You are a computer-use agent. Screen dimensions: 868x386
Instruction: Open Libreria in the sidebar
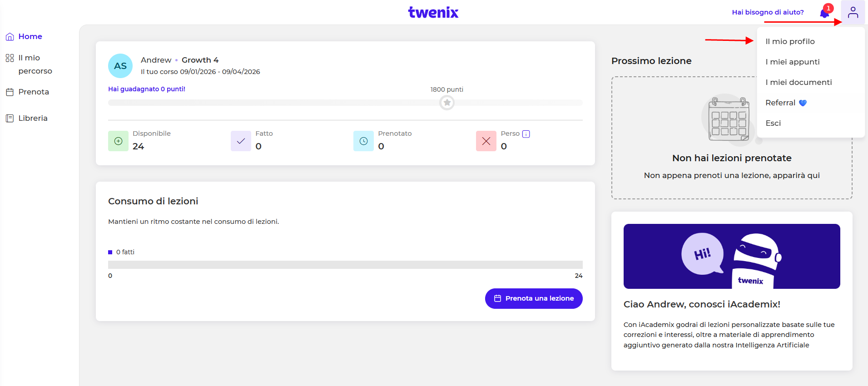pyautogui.click(x=33, y=118)
